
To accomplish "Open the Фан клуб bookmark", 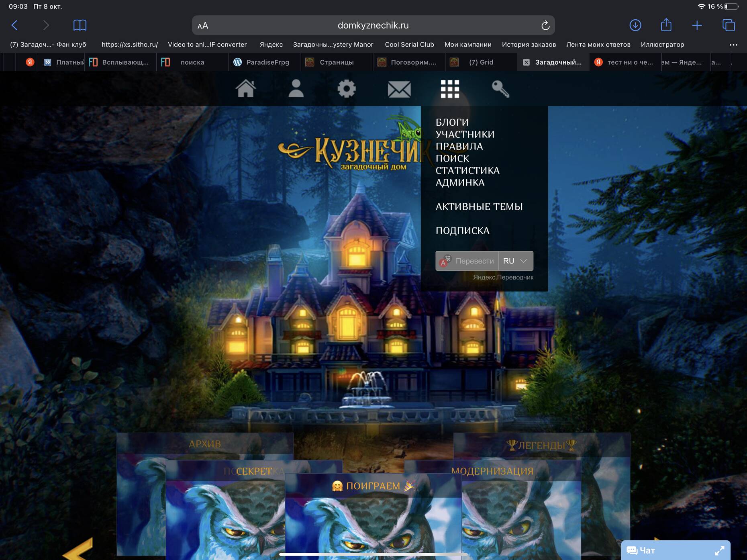I will (48, 45).
